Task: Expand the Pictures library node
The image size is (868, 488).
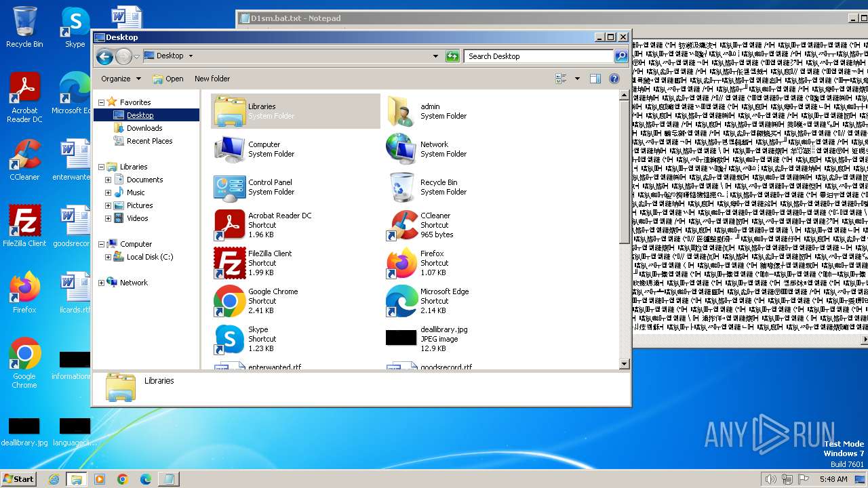Action: pos(108,205)
